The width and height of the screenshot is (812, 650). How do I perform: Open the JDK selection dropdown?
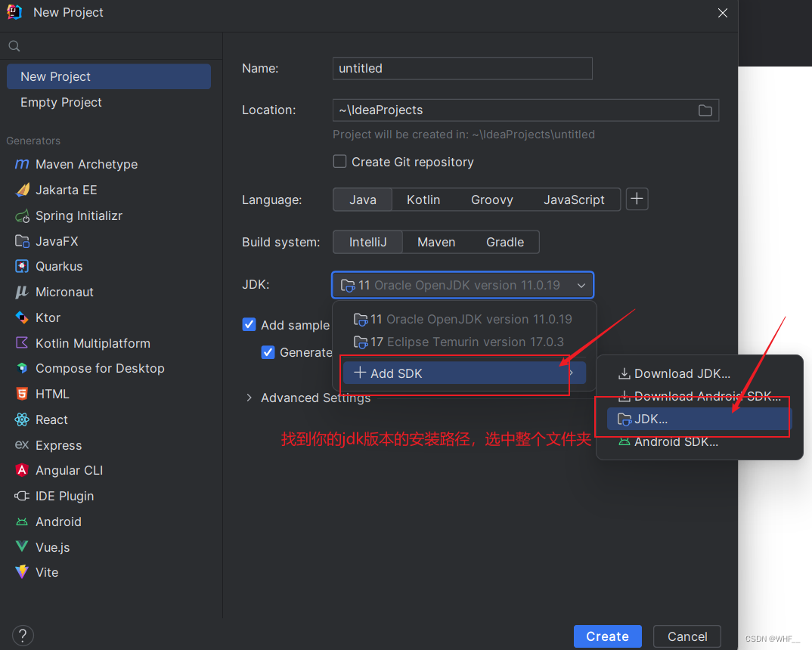[463, 285]
